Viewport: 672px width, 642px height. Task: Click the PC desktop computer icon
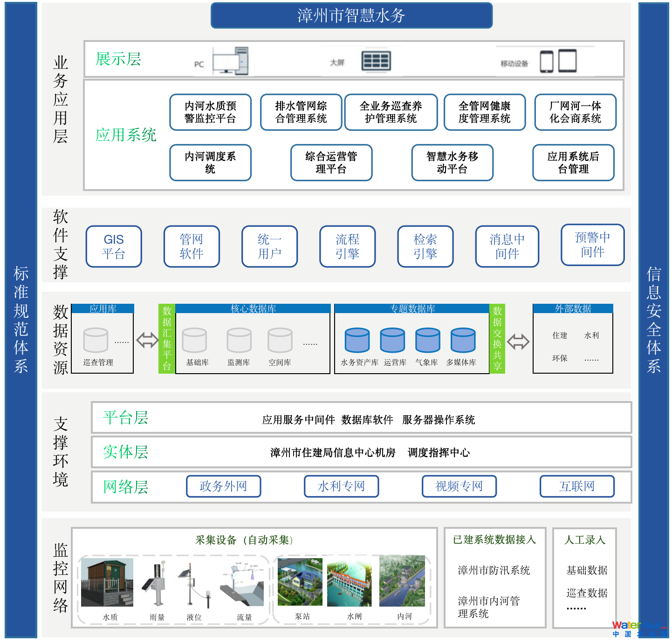pyautogui.click(x=230, y=61)
